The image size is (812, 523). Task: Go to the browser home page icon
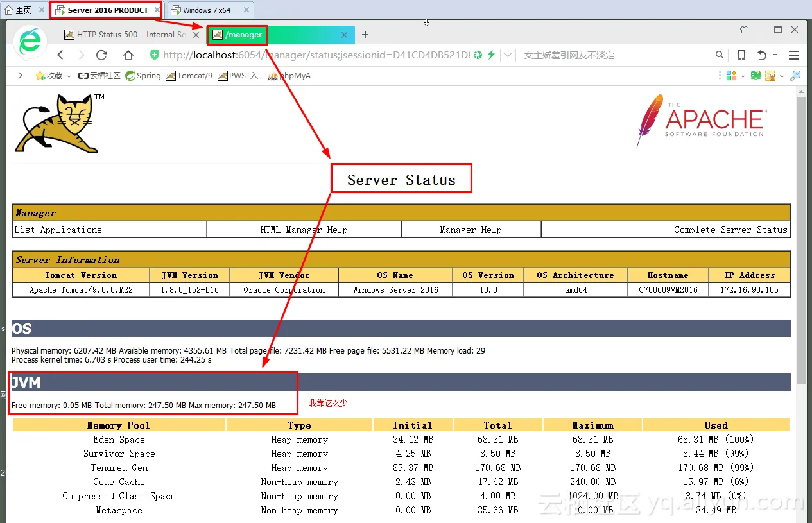coord(128,55)
